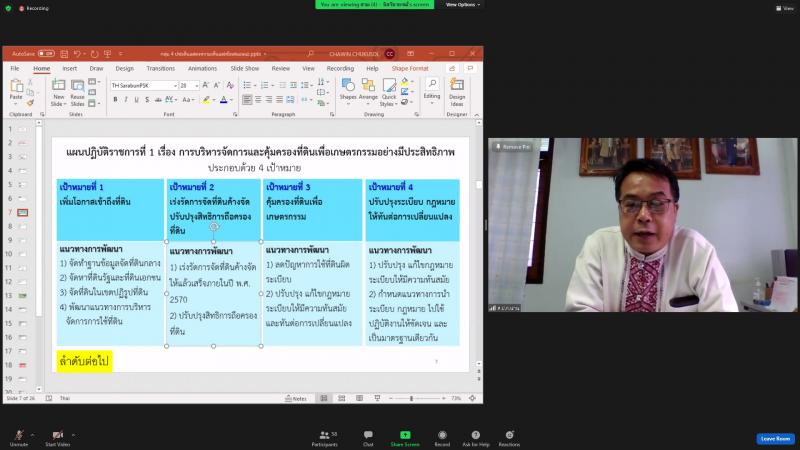Open the File menu
Viewport: 800px width, 450px height.
(x=15, y=68)
